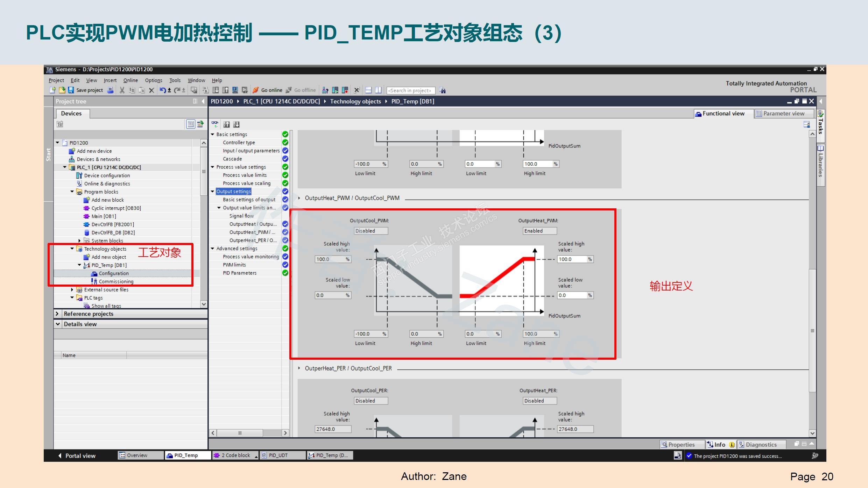
Task: Open the Online menu
Action: tap(130, 80)
